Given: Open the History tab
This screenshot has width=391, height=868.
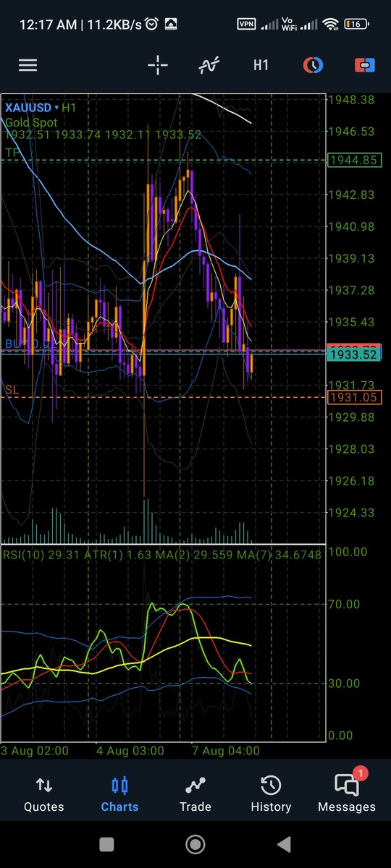Looking at the screenshot, I should pyautogui.click(x=271, y=794).
